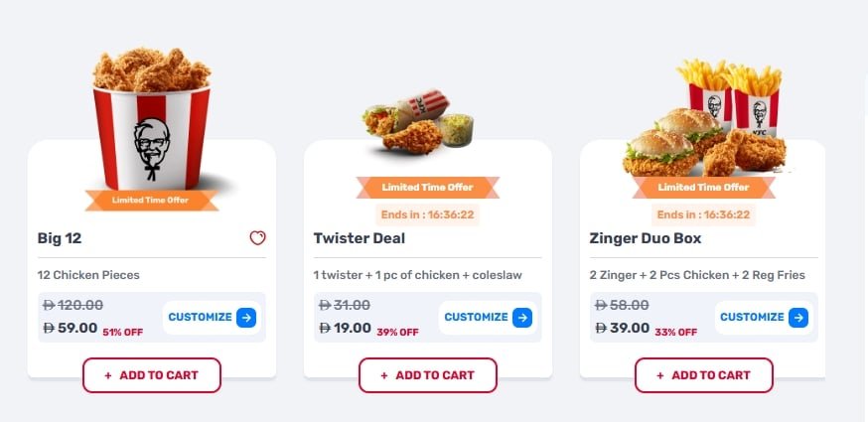Click blue arrow icon on Big 12 card
Image resolution: width=868 pixels, height=422 pixels.
click(x=246, y=318)
